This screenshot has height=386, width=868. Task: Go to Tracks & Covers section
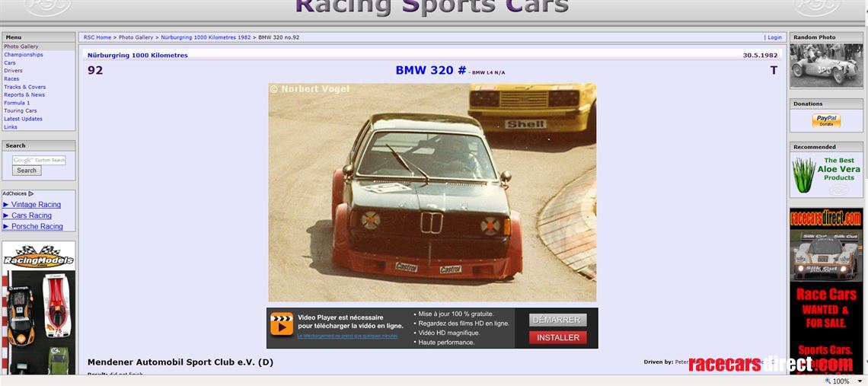coord(25,87)
